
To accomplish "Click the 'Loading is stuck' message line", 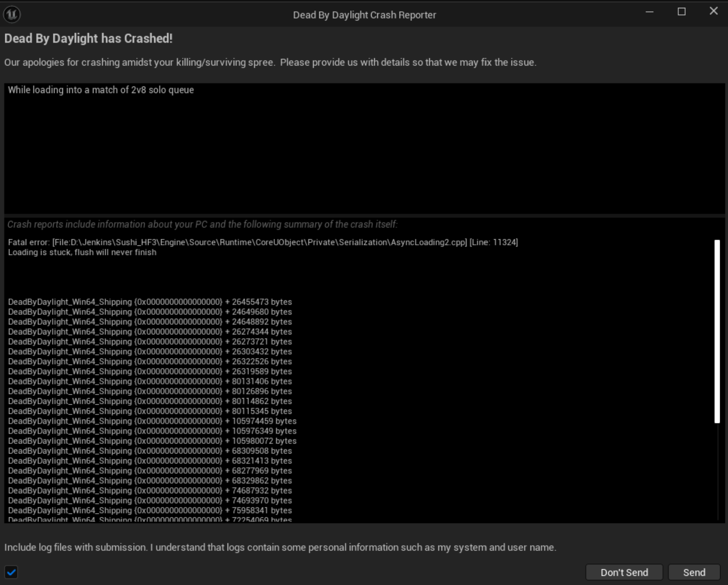I will click(82, 252).
